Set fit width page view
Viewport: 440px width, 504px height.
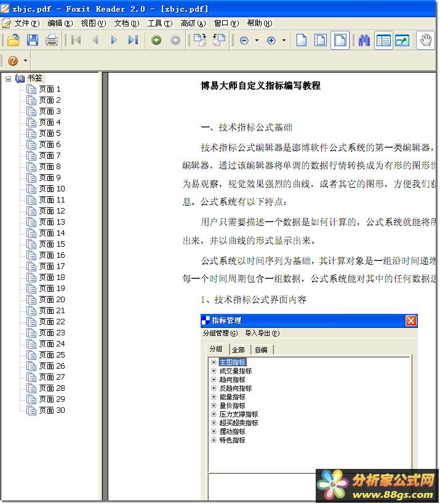click(340, 40)
